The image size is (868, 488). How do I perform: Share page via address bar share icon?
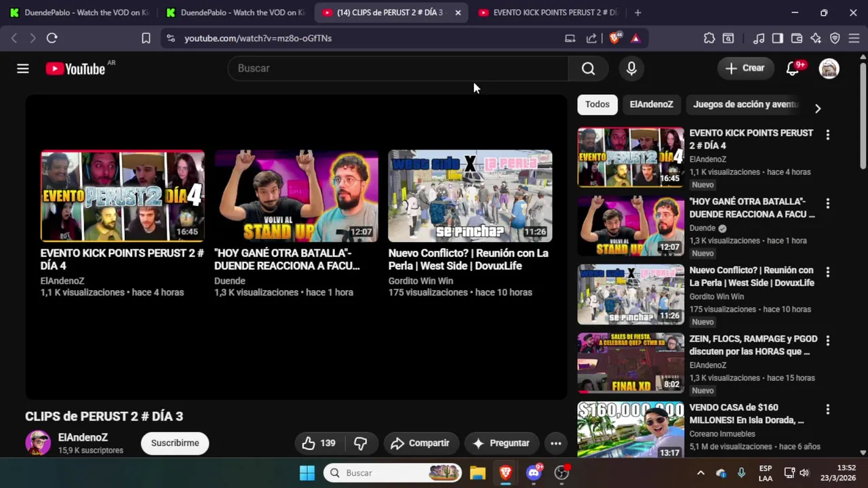pos(591,39)
